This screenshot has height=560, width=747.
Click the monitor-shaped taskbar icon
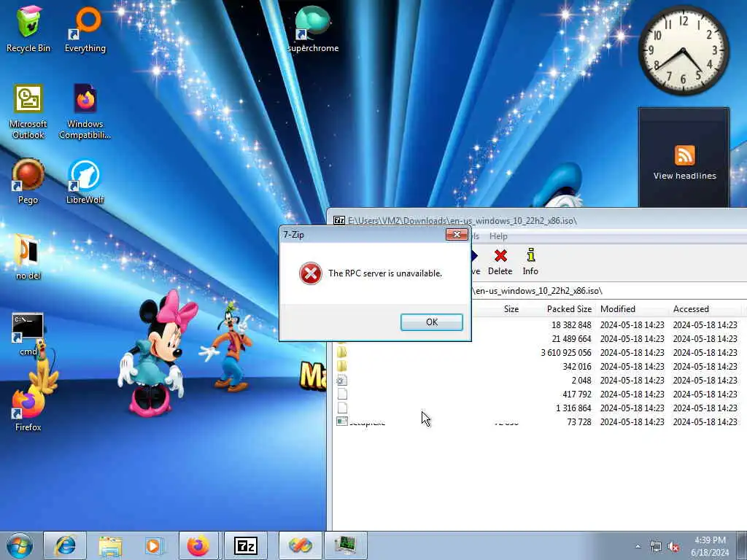(345, 545)
